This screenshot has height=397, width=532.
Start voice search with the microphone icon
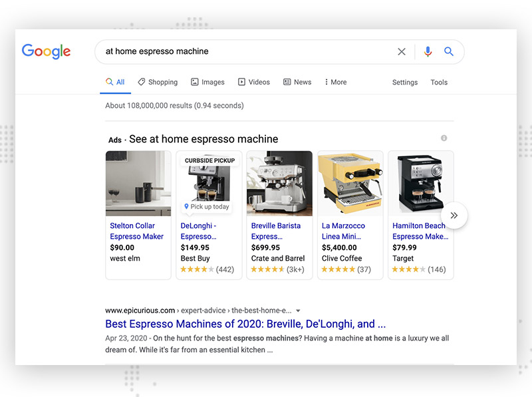pyautogui.click(x=428, y=52)
